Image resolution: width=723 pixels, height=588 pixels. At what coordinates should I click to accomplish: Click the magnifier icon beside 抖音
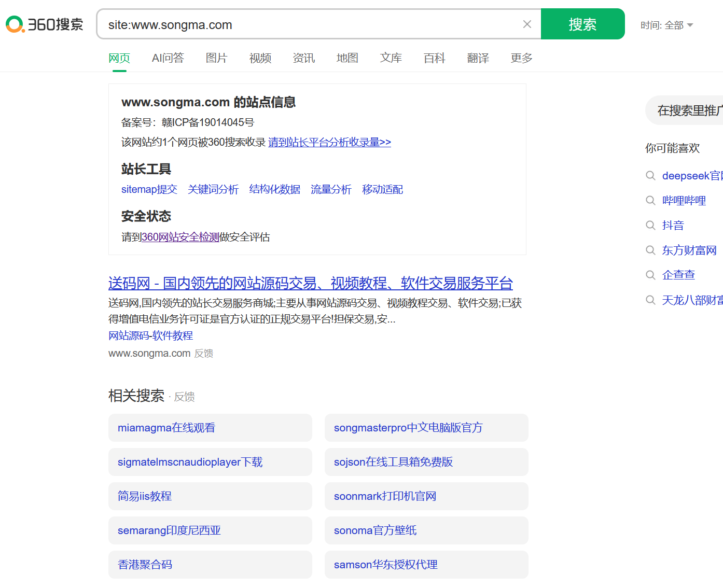point(650,226)
